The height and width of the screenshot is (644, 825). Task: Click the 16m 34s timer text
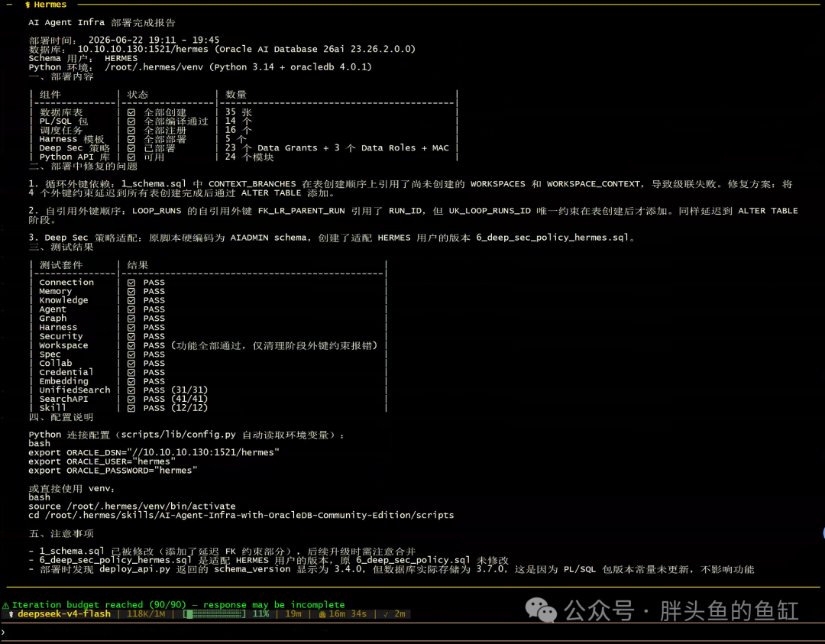[348, 614]
